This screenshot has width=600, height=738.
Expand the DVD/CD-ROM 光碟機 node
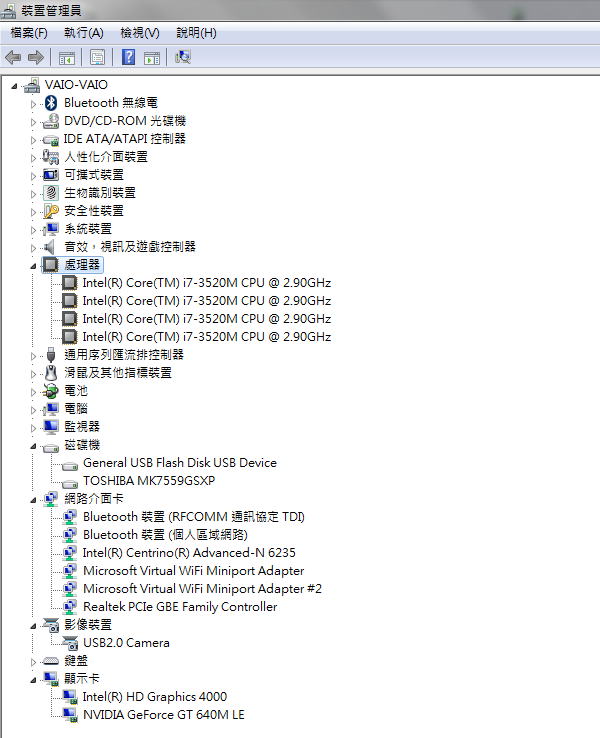(x=33, y=122)
